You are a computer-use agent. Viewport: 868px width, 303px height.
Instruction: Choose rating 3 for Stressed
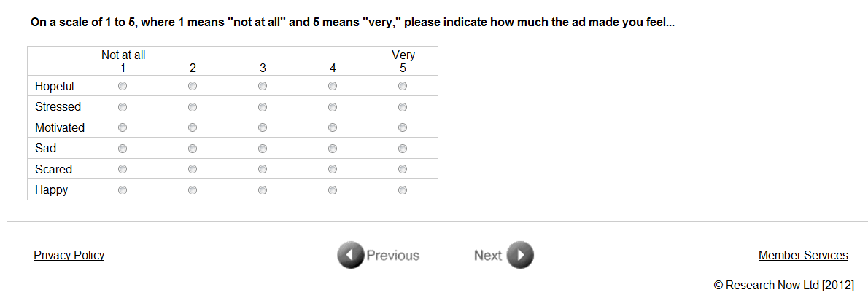(x=263, y=107)
